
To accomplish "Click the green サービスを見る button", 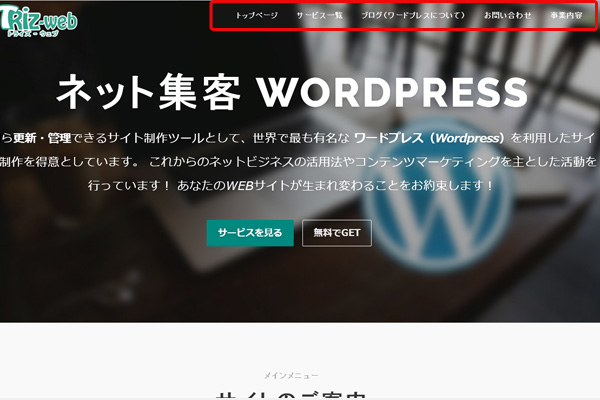I will [x=250, y=233].
